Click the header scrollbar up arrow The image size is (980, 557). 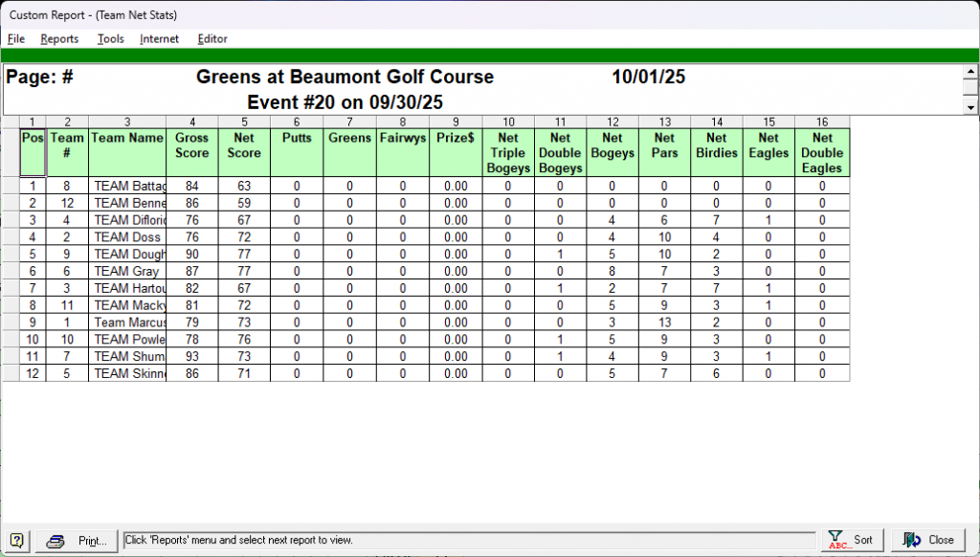click(x=970, y=72)
